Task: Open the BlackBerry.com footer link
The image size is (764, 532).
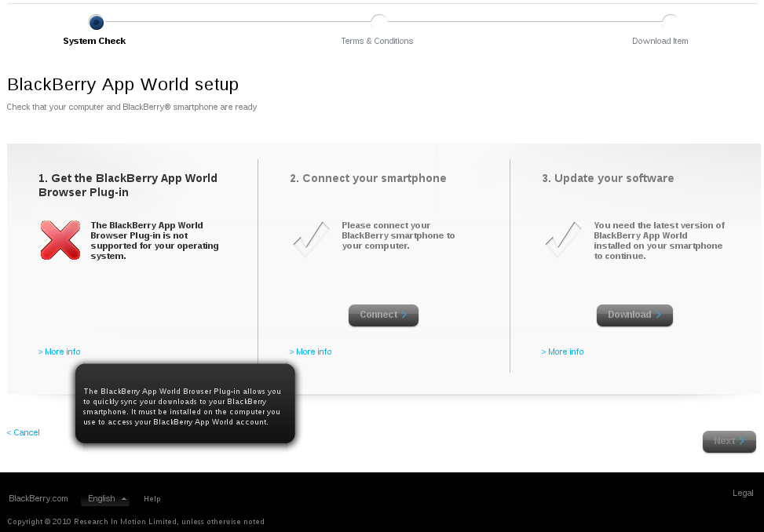Action: (38, 499)
